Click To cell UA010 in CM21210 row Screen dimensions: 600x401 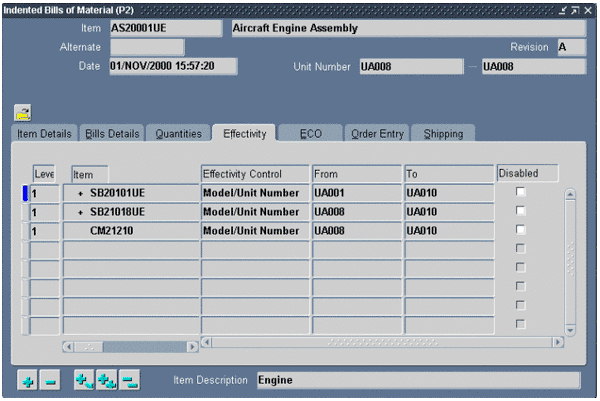click(449, 231)
